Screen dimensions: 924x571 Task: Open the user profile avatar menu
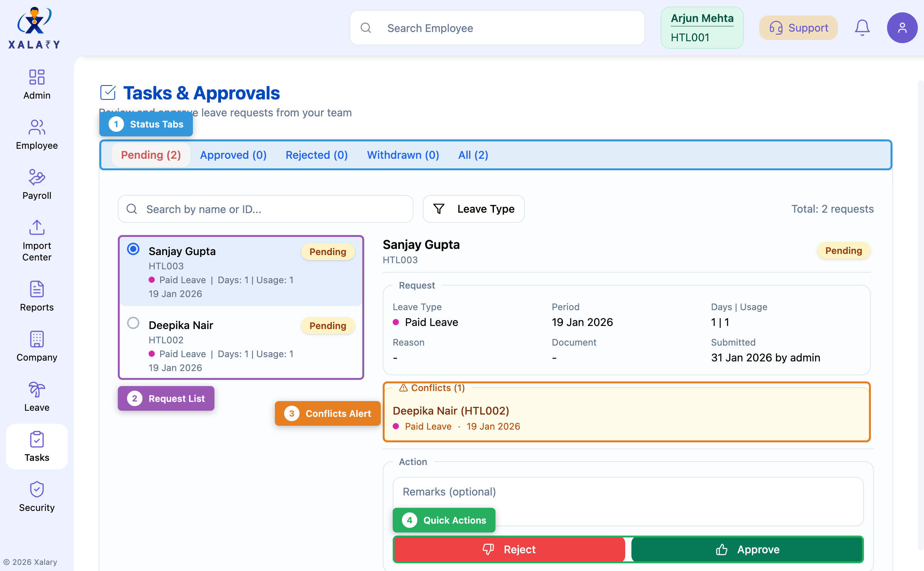coord(902,27)
